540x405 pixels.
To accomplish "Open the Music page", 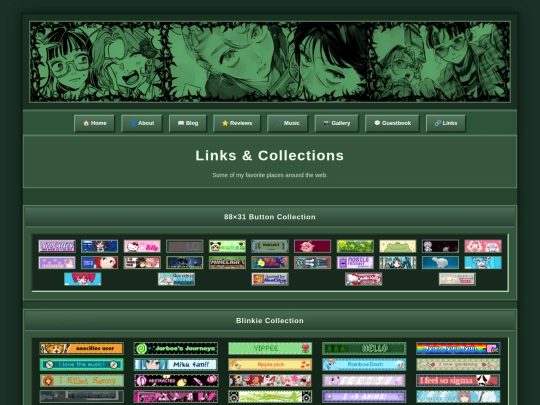I will point(288,123).
